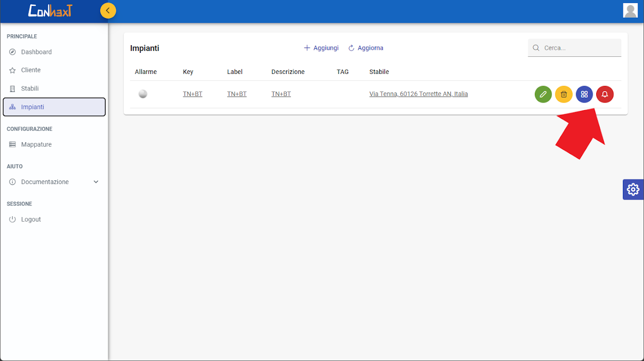The image size is (644, 361).
Task: Click the user avatar icon
Action: (630, 11)
